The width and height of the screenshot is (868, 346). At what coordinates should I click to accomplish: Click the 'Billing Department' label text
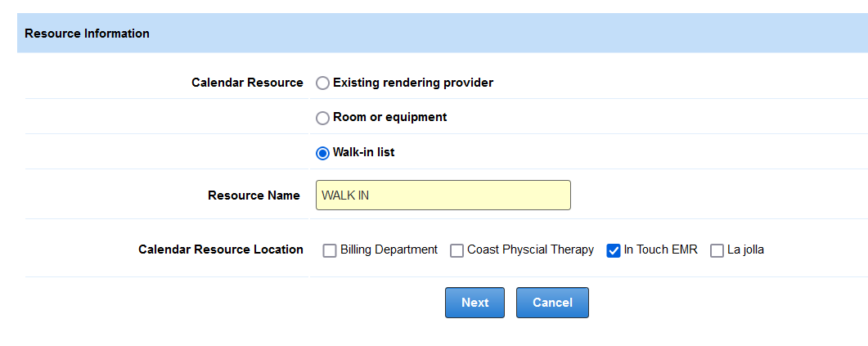click(389, 249)
